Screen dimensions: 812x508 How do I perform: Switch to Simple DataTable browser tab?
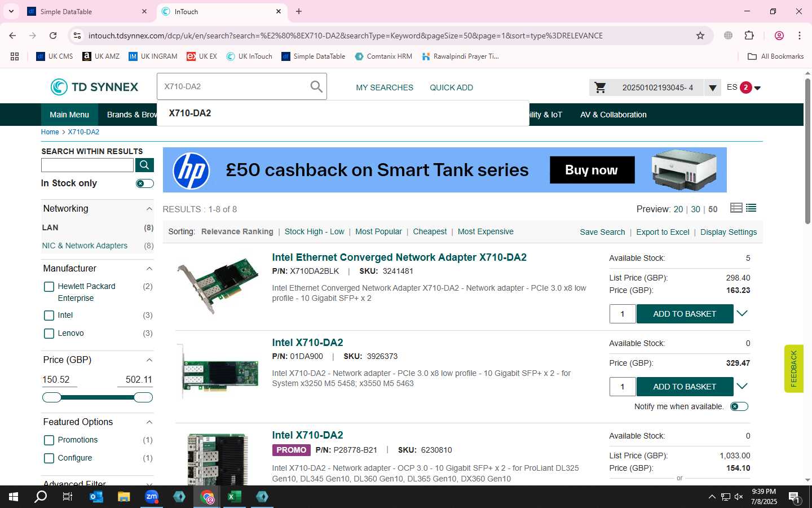click(87, 11)
